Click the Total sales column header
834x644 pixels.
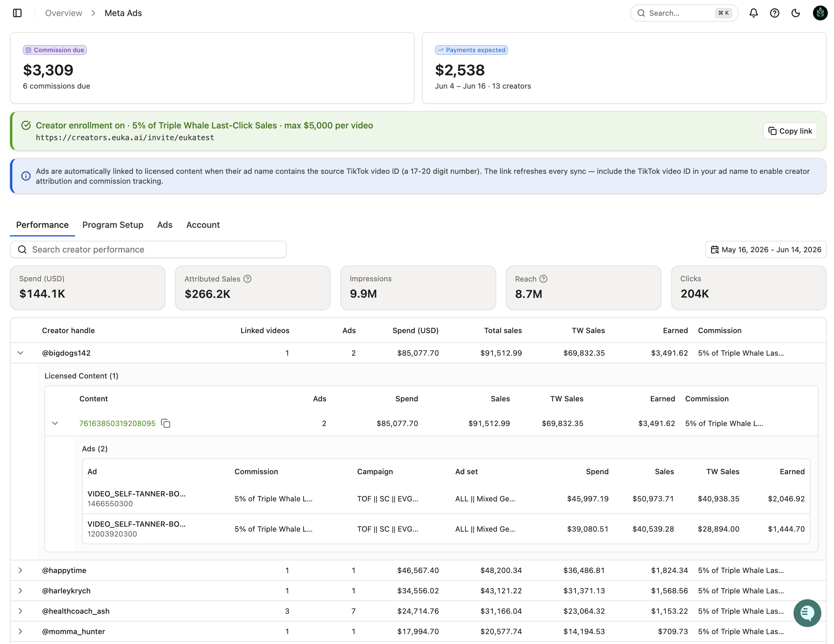pos(503,330)
